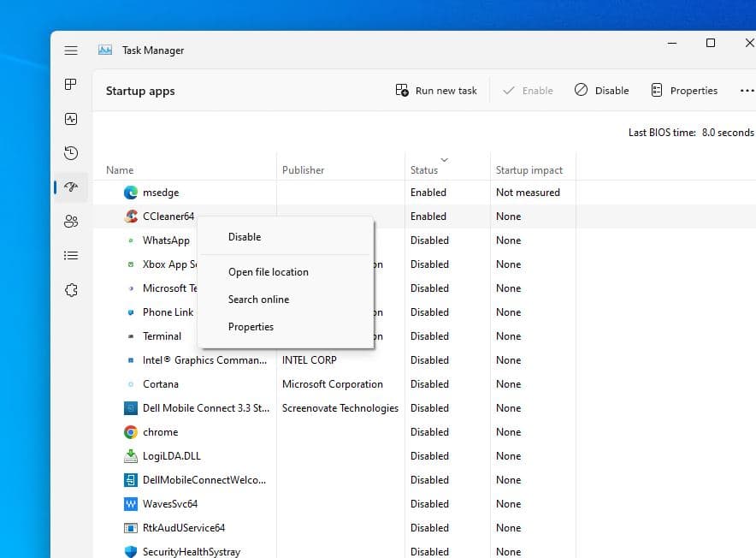The image size is (756, 558).
Task: Click Disable in the top toolbar
Action: coord(601,91)
